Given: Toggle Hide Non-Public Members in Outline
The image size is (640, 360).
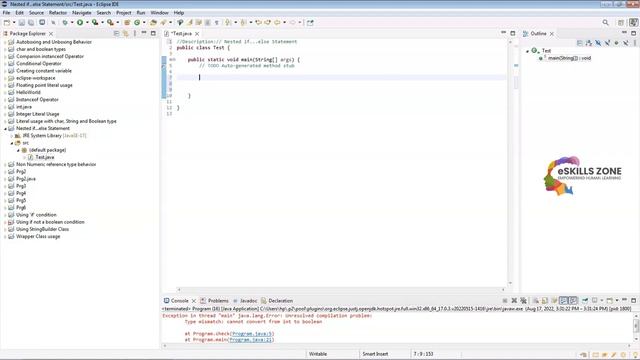Looking at the screenshot, I should pyautogui.click(x=616, y=42).
